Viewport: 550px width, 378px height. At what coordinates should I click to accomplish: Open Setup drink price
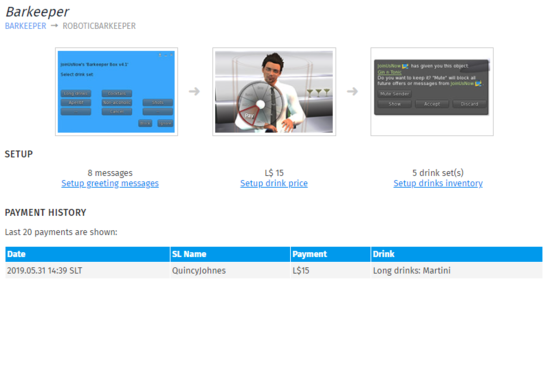coord(274,183)
